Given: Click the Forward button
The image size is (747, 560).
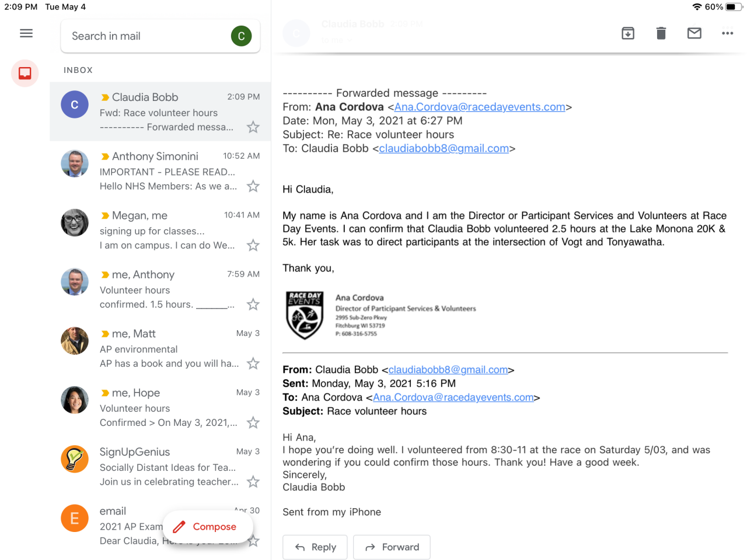Looking at the screenshot, I should [392, 547].
